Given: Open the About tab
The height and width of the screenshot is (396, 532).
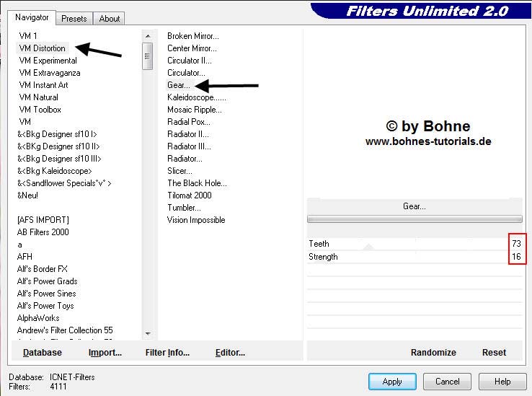Looking at the screenshot, I should (110, 18).
